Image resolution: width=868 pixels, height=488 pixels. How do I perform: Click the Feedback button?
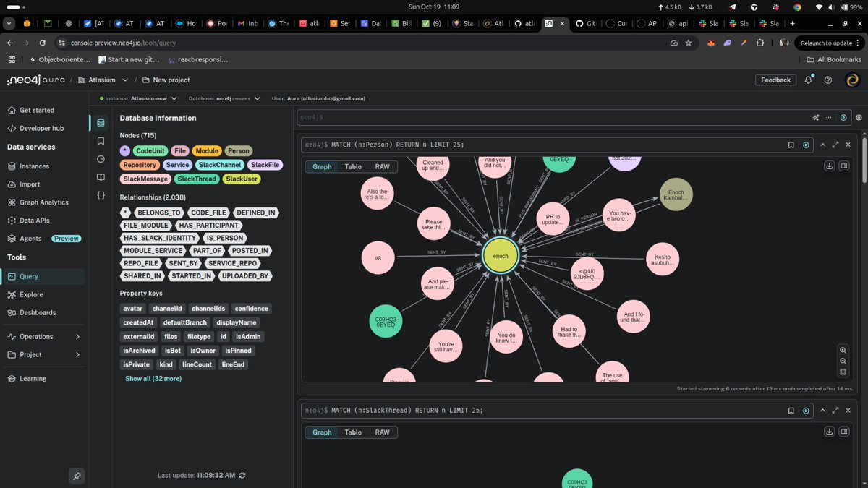[x=775, y=80]
